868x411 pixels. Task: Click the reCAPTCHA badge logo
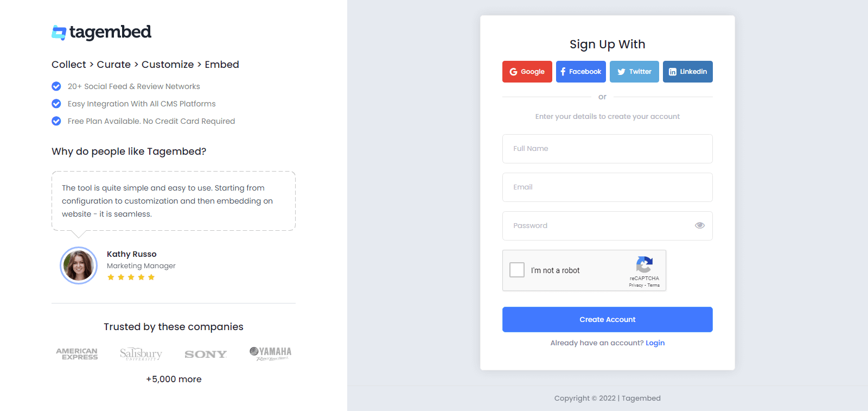click(644, 266)
